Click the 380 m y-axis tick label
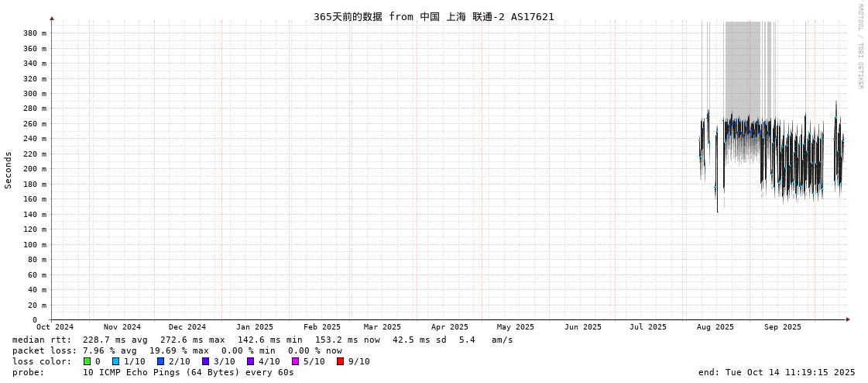 tap(34, 33)
